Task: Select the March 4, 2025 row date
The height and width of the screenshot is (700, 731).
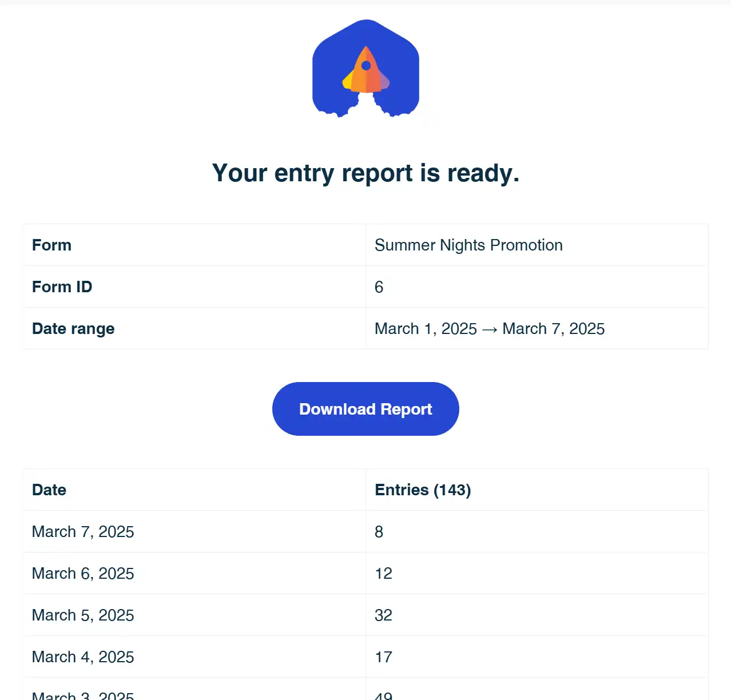Action: 83,657
